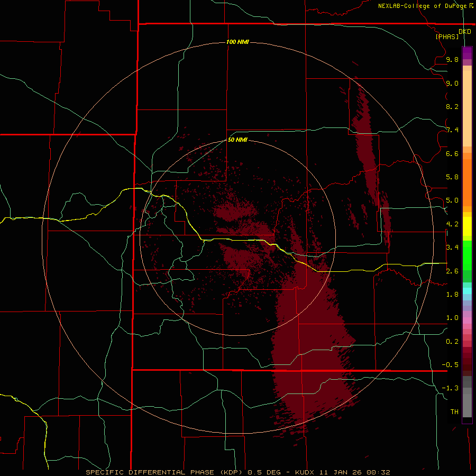
Task: Pick the purple top segment of color bar
Action: coord(467,53)
